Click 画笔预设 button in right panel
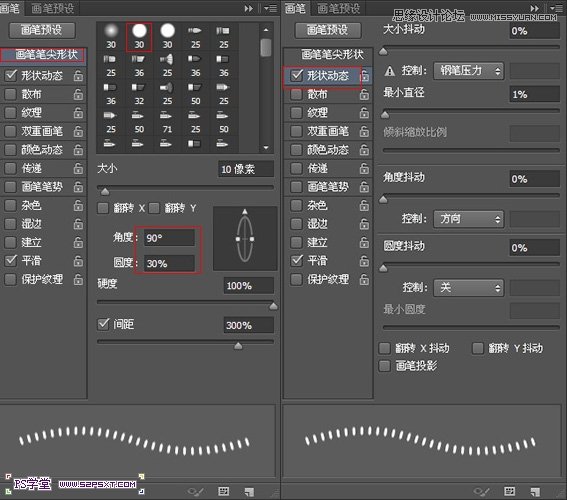This screenshot has height=500, width=567. point(328,30)
